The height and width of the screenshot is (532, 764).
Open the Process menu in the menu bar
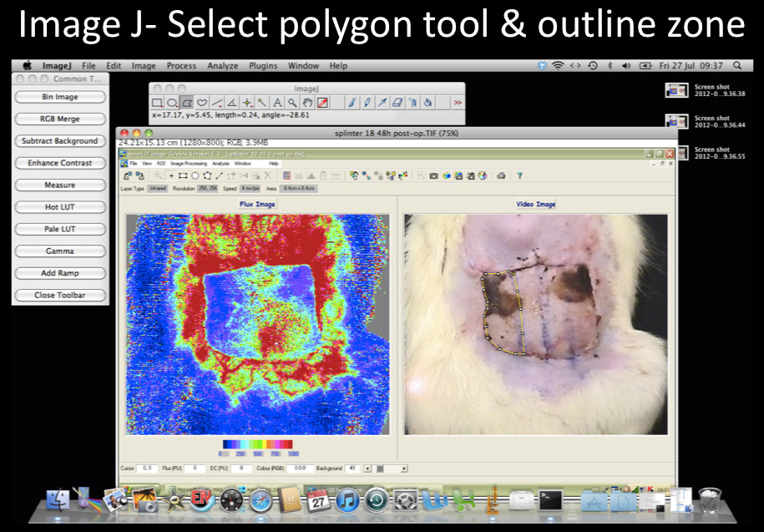point(181,66)
